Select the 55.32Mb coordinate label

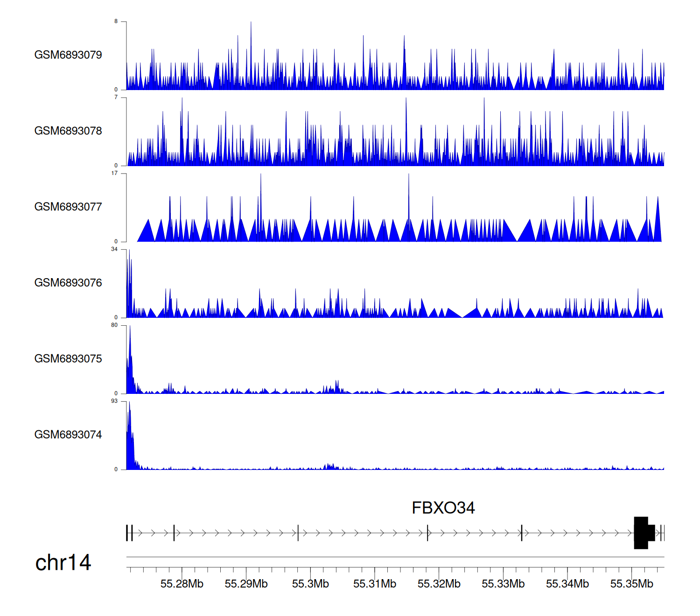coord(439,584)
